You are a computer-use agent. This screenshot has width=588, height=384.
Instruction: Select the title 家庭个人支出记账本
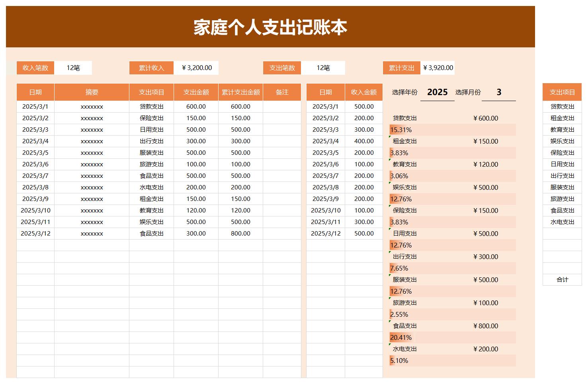click(x=270, y=27)
